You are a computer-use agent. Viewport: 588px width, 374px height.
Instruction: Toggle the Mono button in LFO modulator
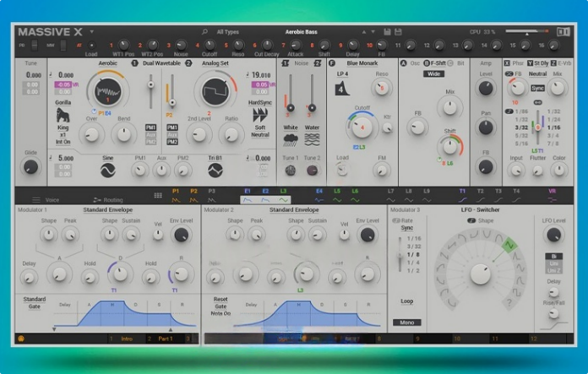[x=407, y=323]
